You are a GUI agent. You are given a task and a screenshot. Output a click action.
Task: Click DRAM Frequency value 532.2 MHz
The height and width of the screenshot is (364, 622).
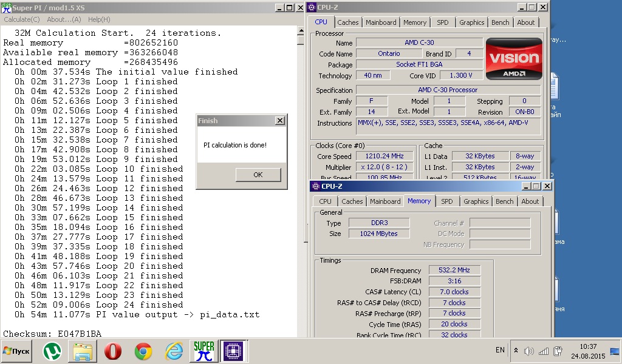point(454,270)
